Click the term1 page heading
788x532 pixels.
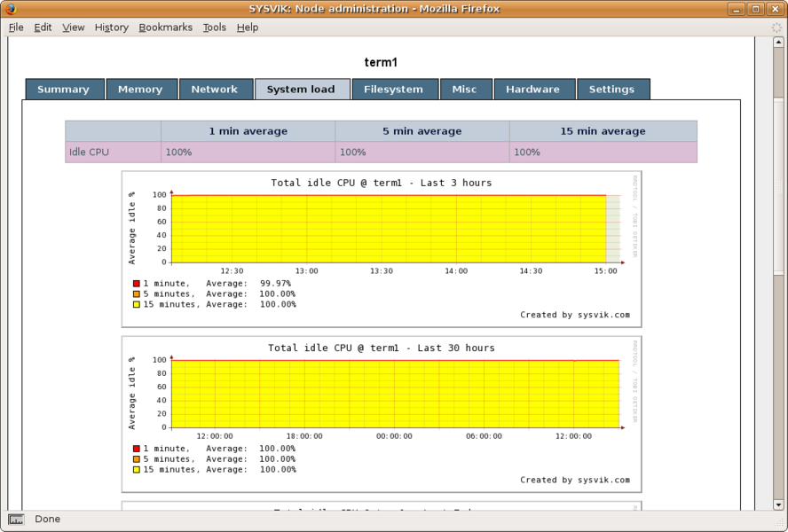click(381, 62)
